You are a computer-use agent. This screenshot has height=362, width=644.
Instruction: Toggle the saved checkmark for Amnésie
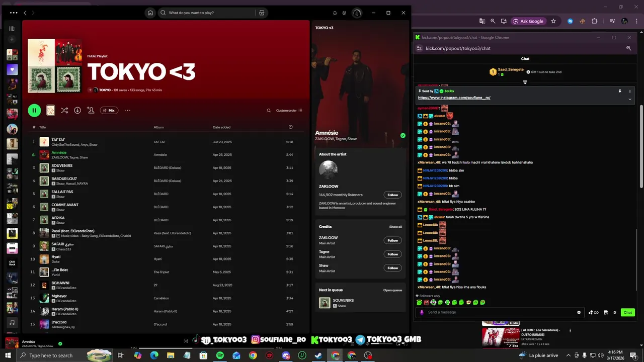click(403, 136)
